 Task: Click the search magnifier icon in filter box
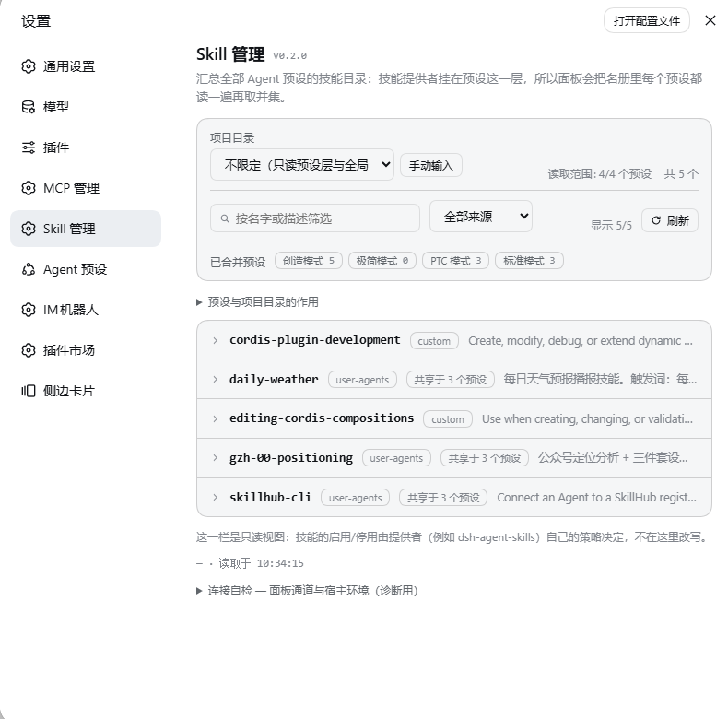pyautogui.click(x=225, y=218)
